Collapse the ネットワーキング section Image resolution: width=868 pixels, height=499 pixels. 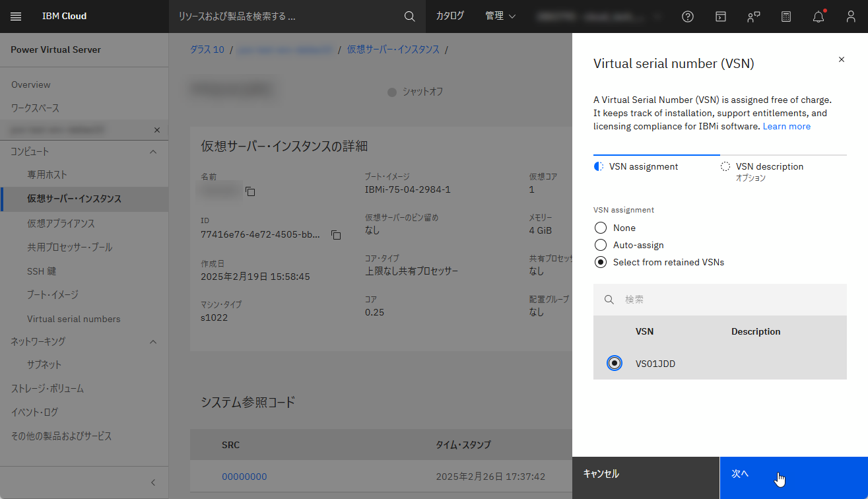[x=153, y=342]
